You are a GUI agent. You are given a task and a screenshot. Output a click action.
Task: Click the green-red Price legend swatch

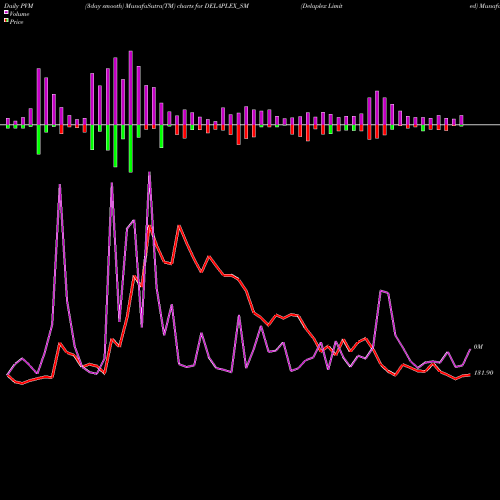tap(6, 21)
